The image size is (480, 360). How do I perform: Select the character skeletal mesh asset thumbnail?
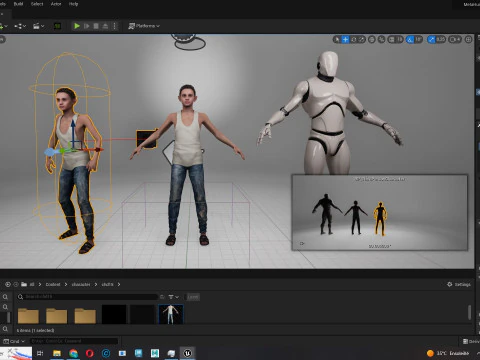(171, 314)
